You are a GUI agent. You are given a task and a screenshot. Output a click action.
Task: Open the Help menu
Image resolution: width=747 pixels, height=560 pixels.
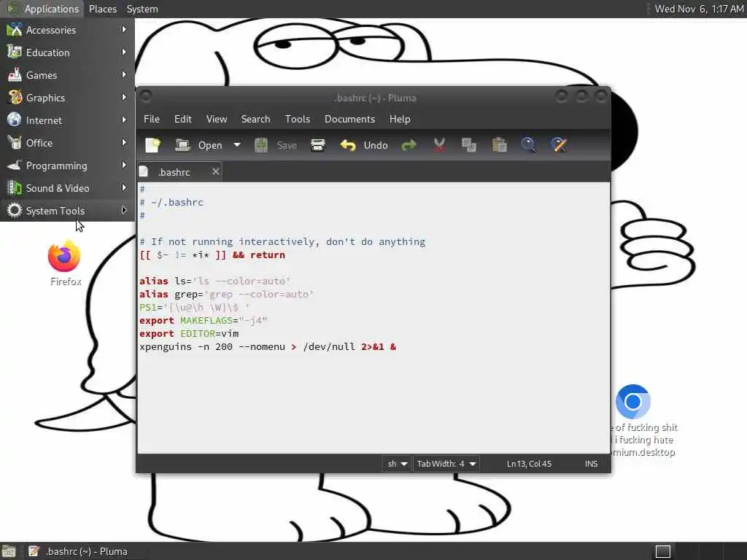coord(400,119)
